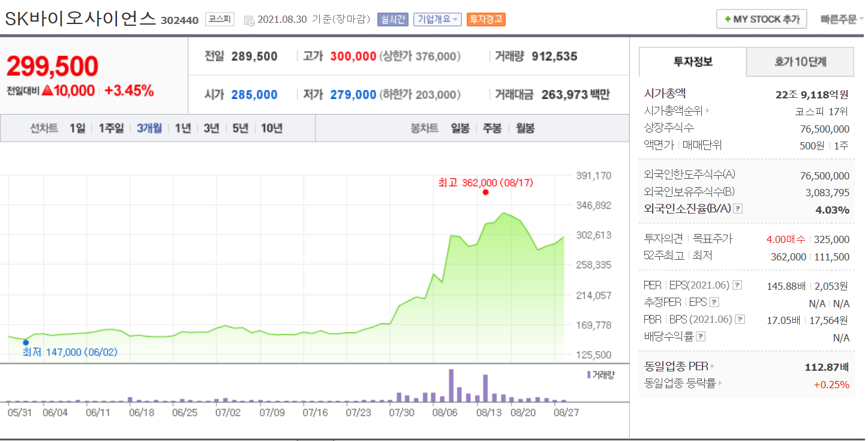Switch to the 투자정보 tab

pos(693,62)
